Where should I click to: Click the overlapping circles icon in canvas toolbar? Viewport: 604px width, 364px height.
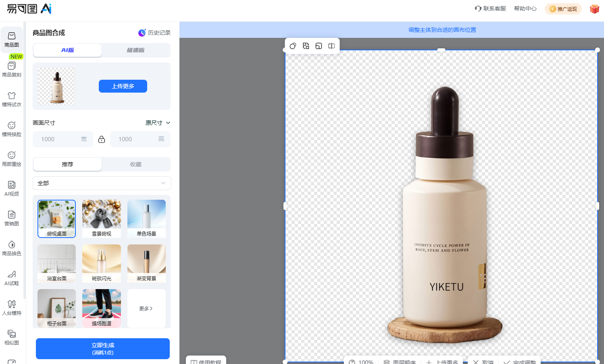[293, 46]
